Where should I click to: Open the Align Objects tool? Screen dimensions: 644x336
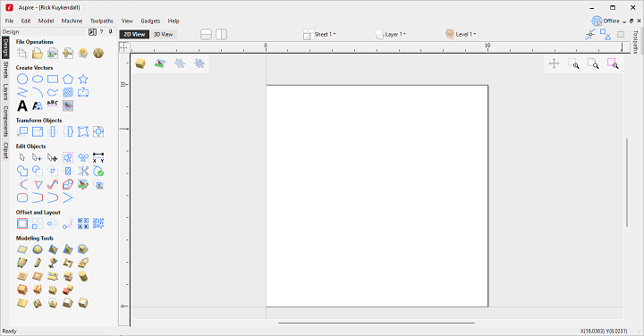tap(98, 131)
